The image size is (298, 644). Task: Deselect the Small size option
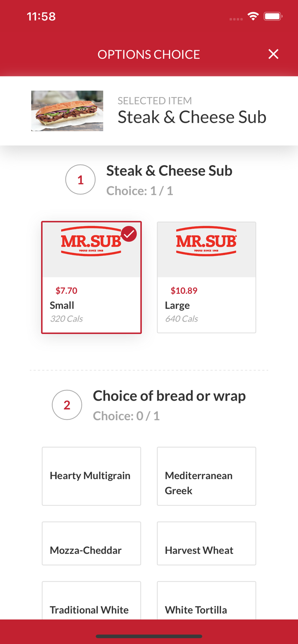[x=91, y=277]
